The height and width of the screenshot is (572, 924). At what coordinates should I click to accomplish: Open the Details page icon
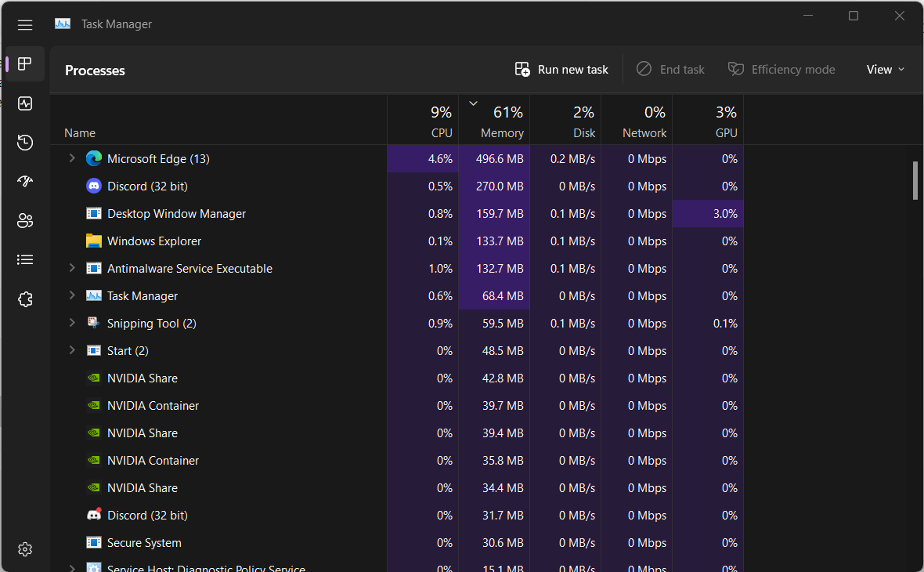(x=25, y=259)
